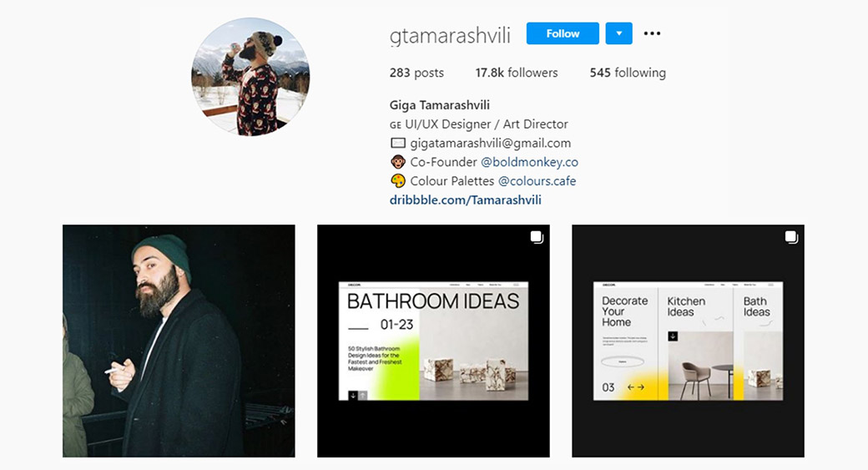Click the carousel icon on Decorate Your Home post
The width and height of the screenshot is (868, 470).
(x=791, y=237)
